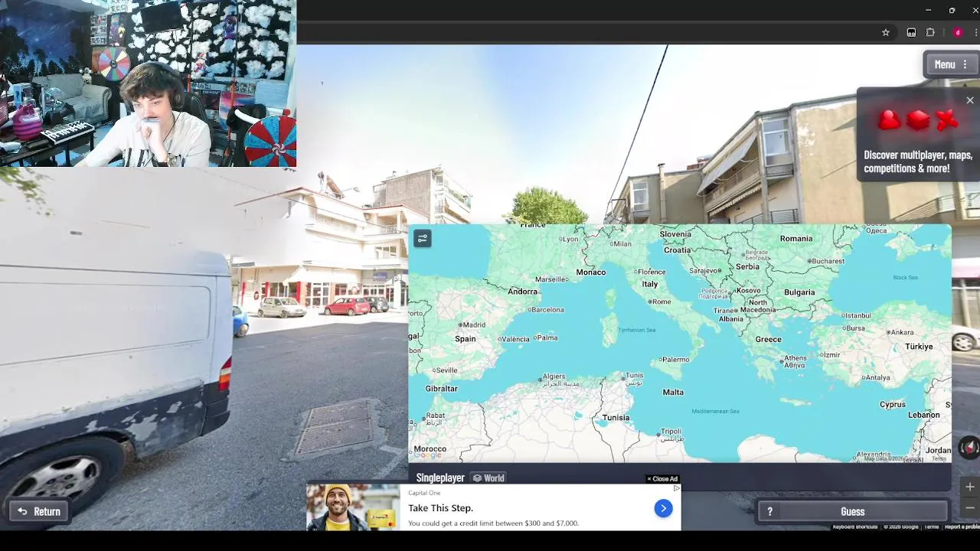Open the Take This Step ad headline
980x551 pixels.
click(x=440, y=508)
